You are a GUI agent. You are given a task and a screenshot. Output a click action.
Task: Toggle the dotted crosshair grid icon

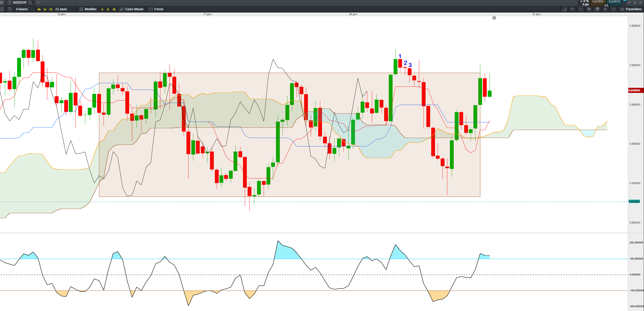pos(581,9)
